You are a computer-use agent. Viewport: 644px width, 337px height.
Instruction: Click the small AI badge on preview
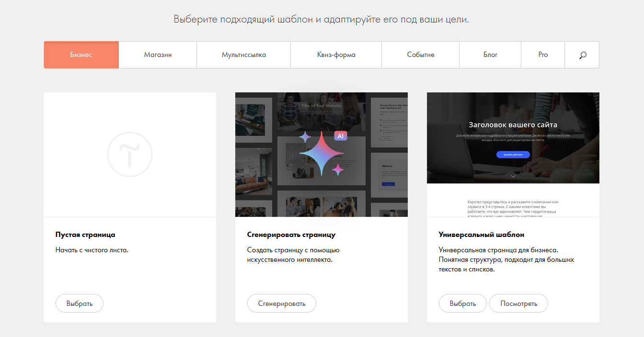340,136
